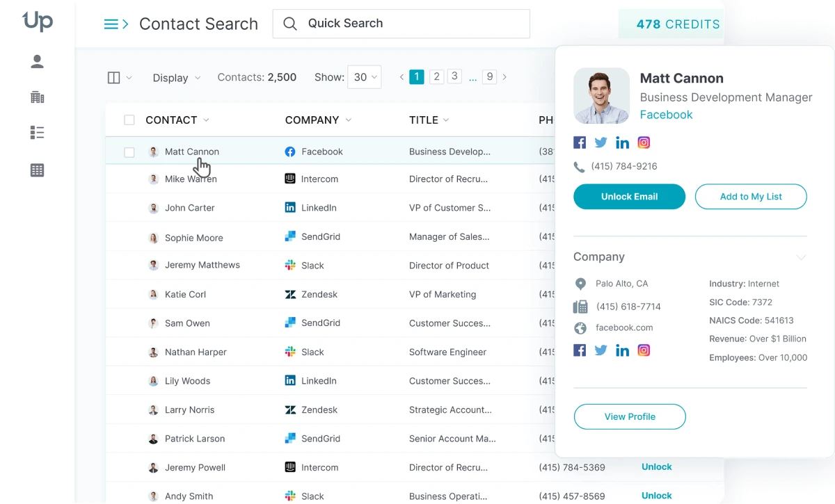Click Unlock in Andy Smith row
Viewport: 835px width, 504px height.
point(657,496)
